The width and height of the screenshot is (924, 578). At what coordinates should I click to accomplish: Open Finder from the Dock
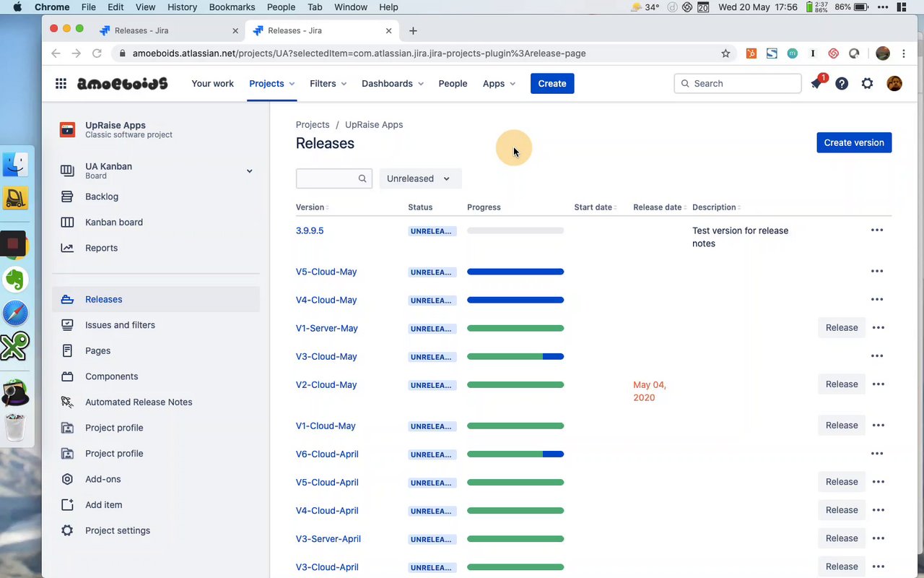tap(15, 165)
